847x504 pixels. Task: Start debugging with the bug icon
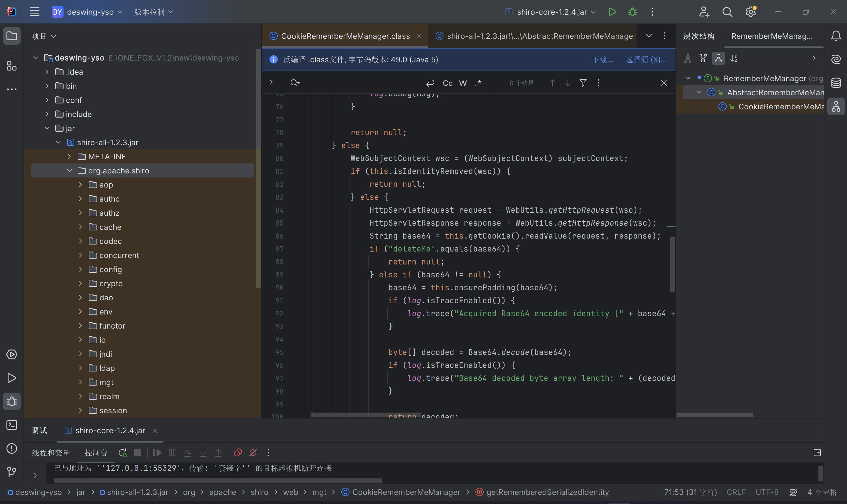pos(632,12)
